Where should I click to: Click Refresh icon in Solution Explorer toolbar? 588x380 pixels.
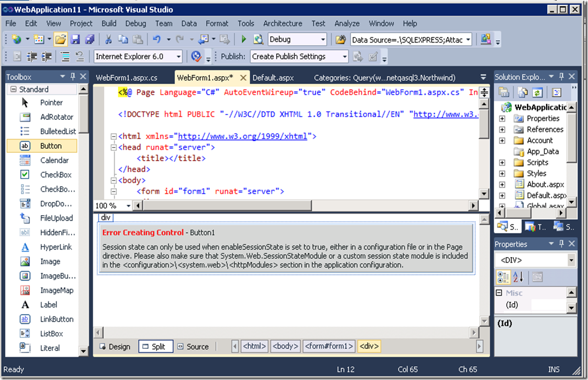coord(538,92)
